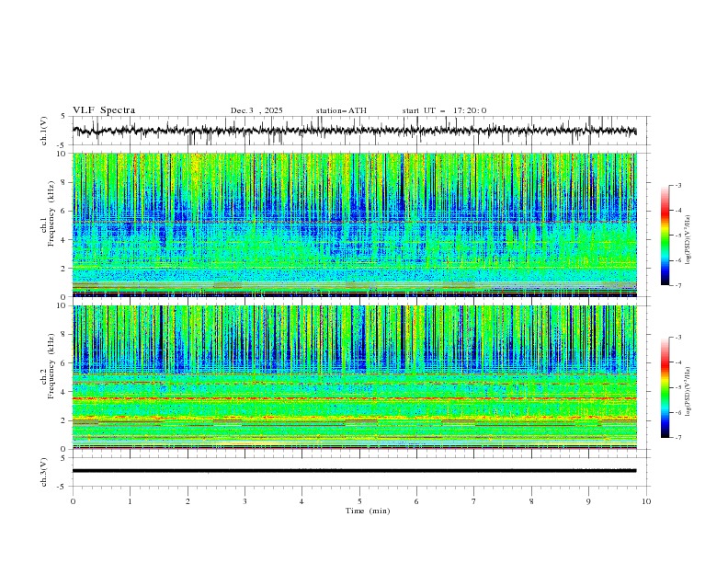The height and width of the screenshot is (563, 728).
Task: Click the ch.1 spectrogram panel
Action: coord(354,224)
